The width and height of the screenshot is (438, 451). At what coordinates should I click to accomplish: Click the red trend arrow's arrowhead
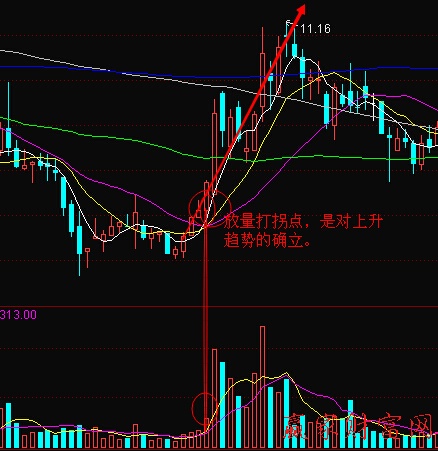[x=301, y=10]
